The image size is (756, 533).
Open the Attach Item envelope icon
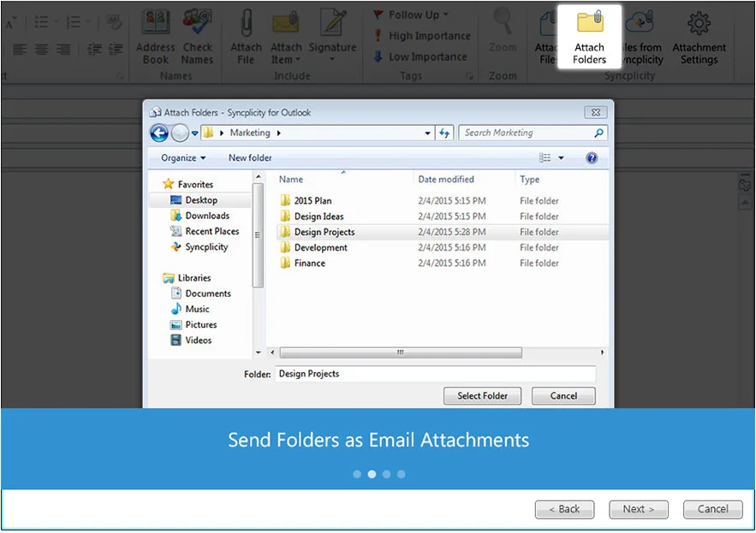[286, 23]
